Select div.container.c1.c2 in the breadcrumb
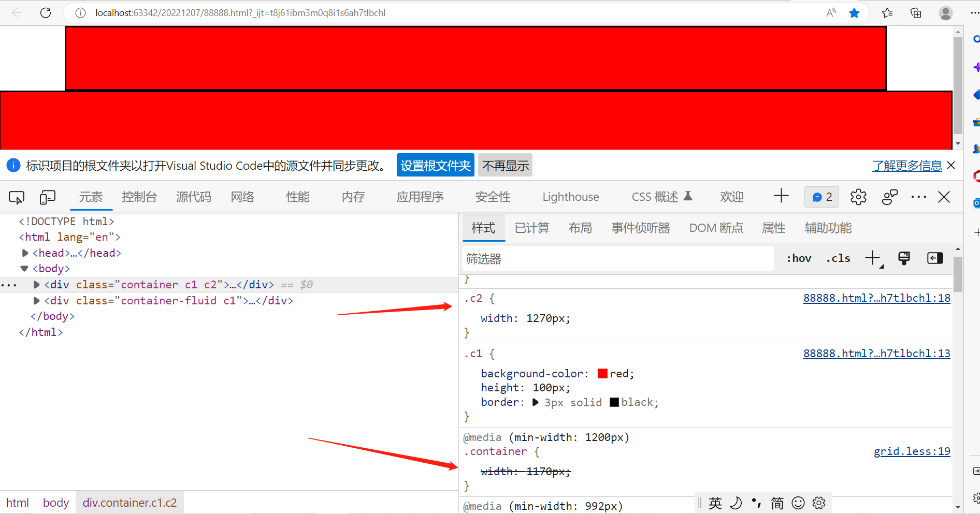This screenshot has height=514, width=980. tap(129, 503)
